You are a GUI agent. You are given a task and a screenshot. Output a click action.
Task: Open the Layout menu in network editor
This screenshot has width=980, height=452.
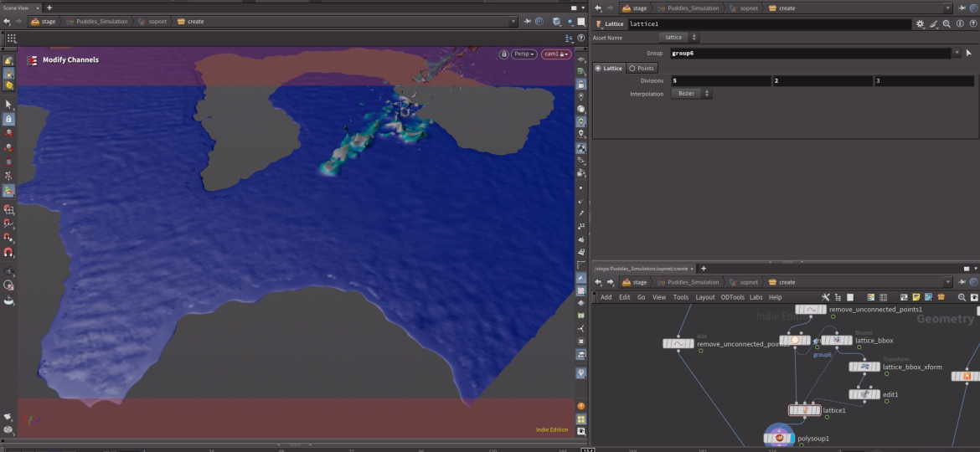(704, 297)
